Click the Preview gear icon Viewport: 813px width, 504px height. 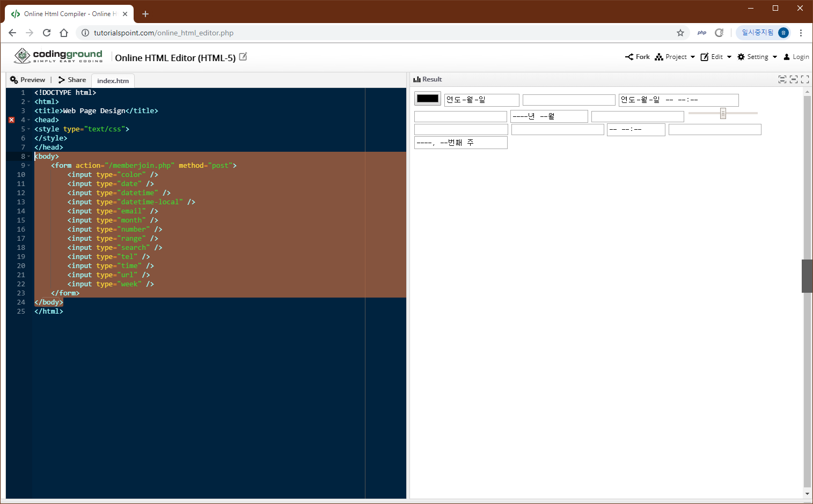point(13,79)
